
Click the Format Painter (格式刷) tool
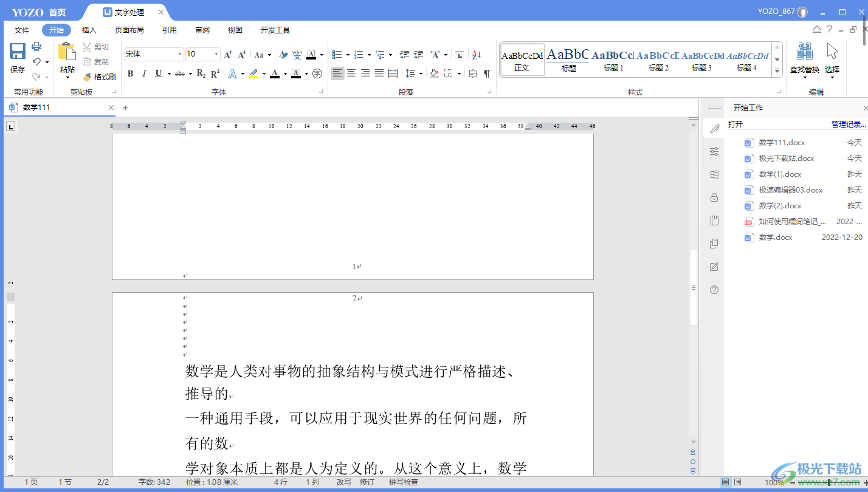point(99,77)
